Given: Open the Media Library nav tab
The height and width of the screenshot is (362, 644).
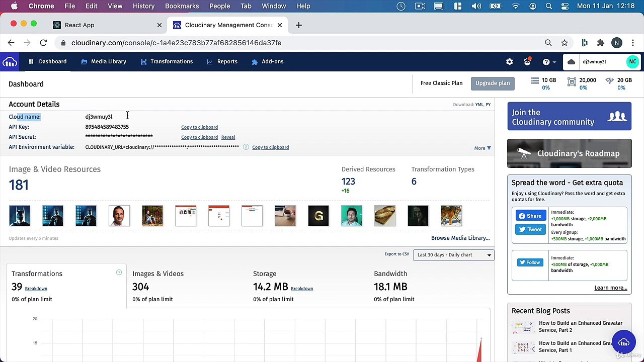Looking at the screenshot, I should pyautogui.click(x=104, y=62).
